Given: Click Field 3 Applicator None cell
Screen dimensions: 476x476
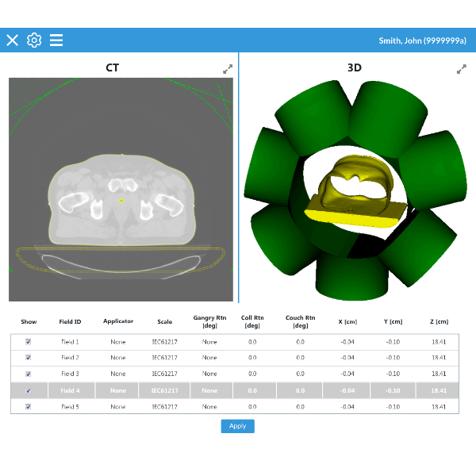Looking at the screenshot, I should point(118,374).
